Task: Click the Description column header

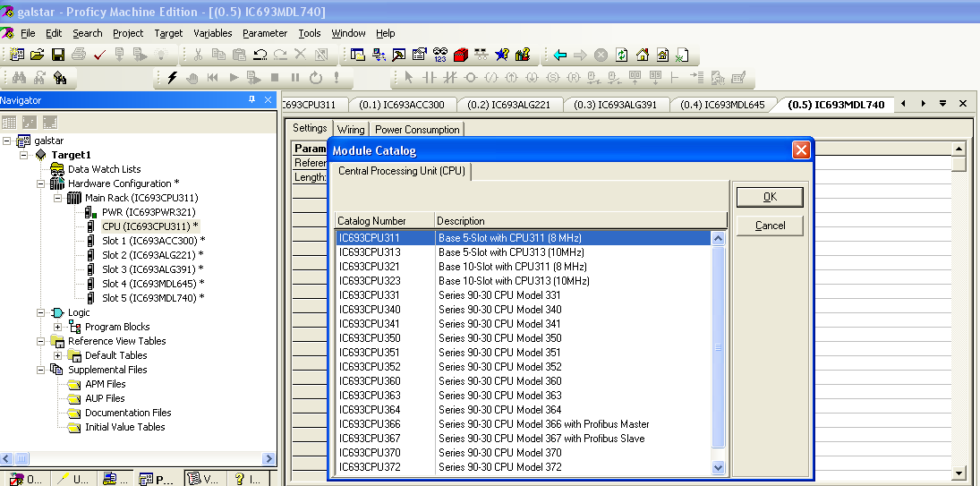Action: tap(581, 220)
